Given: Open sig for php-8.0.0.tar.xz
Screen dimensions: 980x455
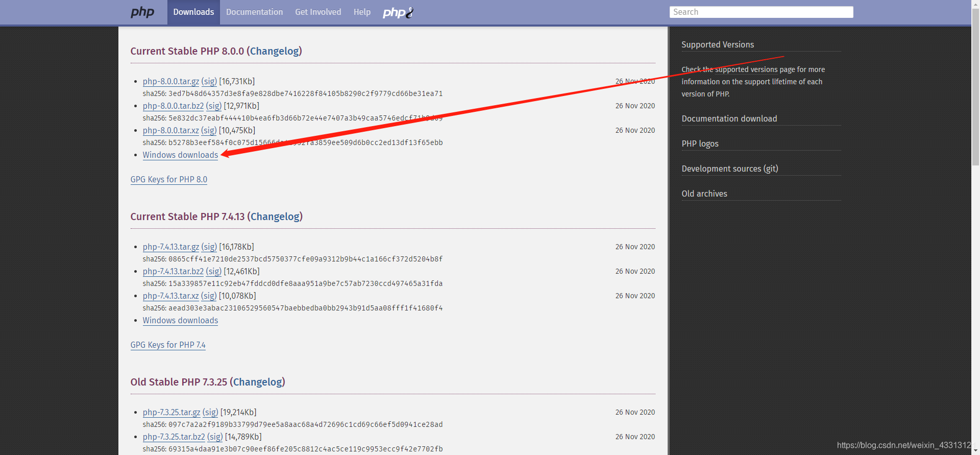Looking at the screenshot, I should coord(209,130).
